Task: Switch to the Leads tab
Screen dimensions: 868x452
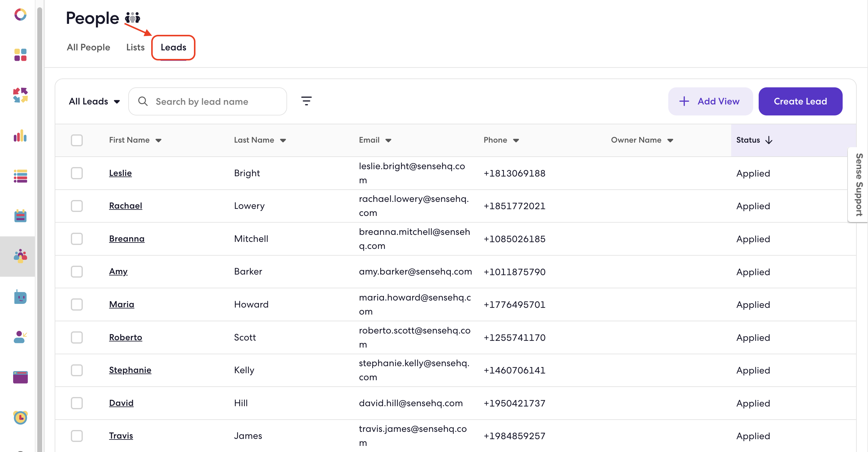Action: [173, 47]
